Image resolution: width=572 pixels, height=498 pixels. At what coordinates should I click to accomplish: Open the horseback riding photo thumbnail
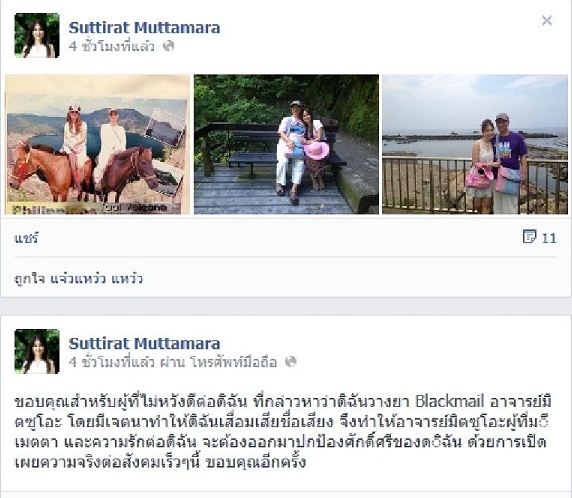[x=97, y=144]
